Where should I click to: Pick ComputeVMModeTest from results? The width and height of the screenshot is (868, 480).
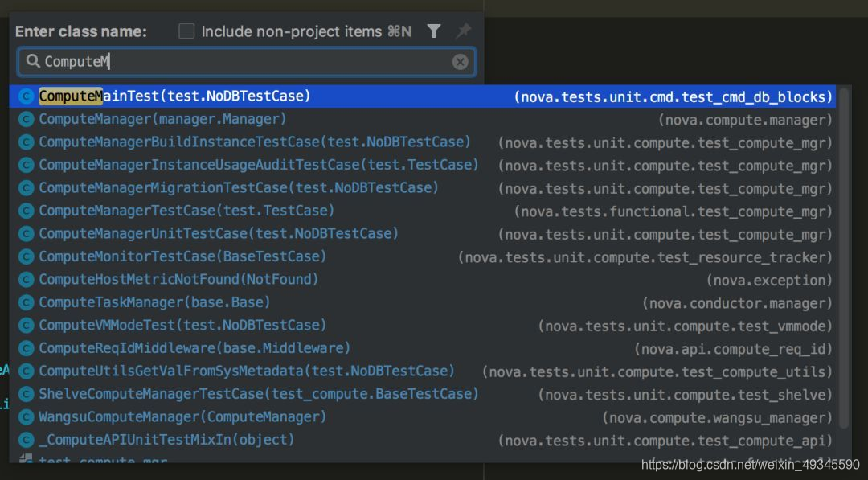tap(182, 326)
